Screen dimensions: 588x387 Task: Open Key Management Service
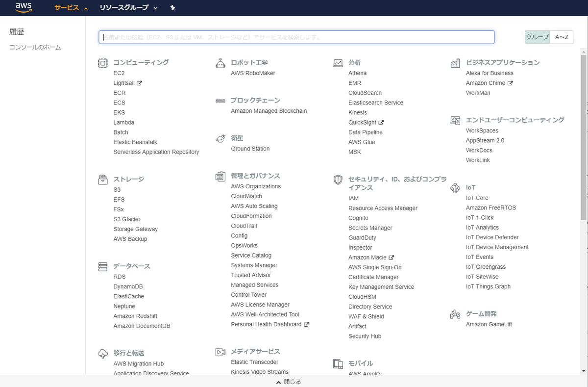tap(381, 287)
